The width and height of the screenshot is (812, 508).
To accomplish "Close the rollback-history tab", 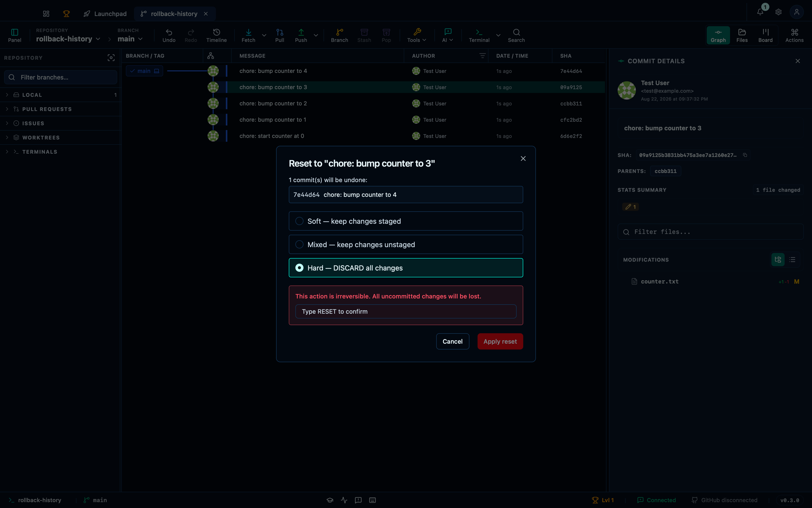I will click(x=206, y=14).
